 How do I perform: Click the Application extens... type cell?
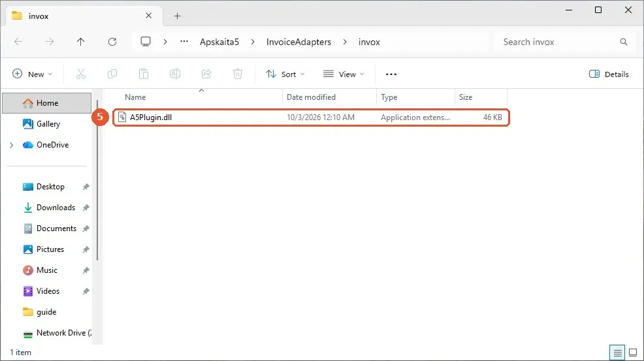415,118
